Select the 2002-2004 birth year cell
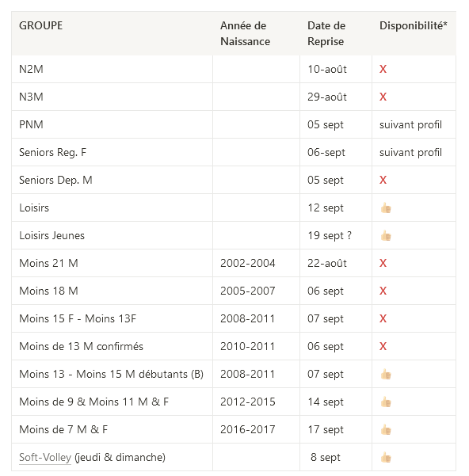 [248, 263]
